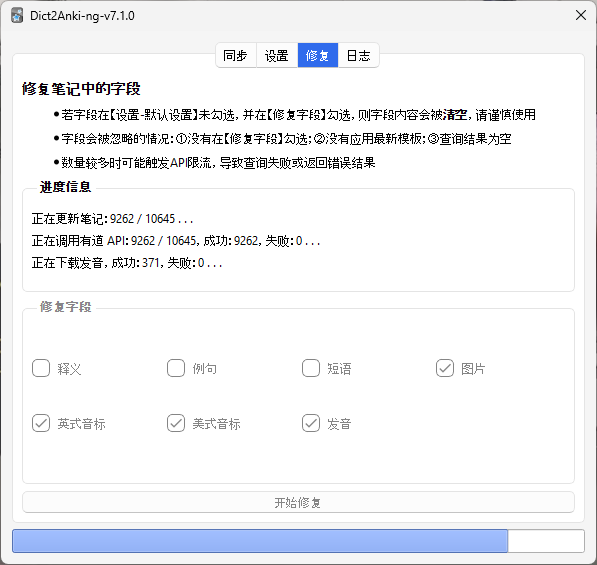Switch to the 同步 tab

tap(236, 56)
